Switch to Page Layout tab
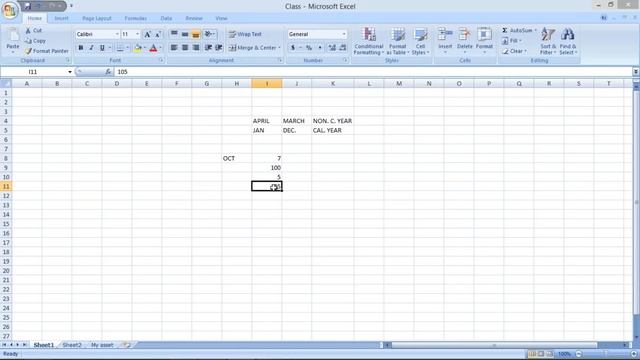Screen dimensions: 640x360 [97, 18]
